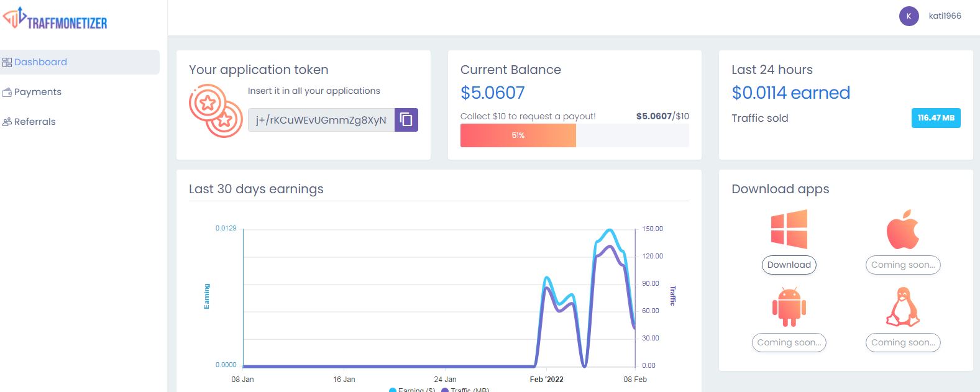Copy the application token with the copy icon
The image size is (980, 392).
pos(406,120)
